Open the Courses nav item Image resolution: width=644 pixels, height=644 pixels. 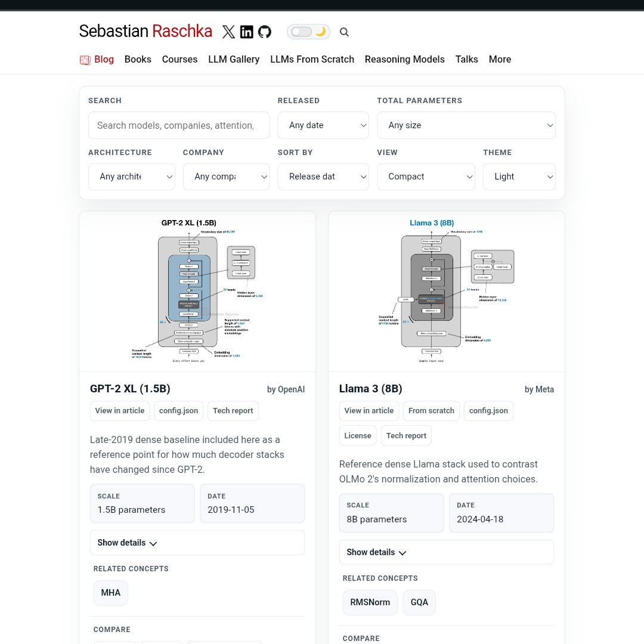point(179,59)
